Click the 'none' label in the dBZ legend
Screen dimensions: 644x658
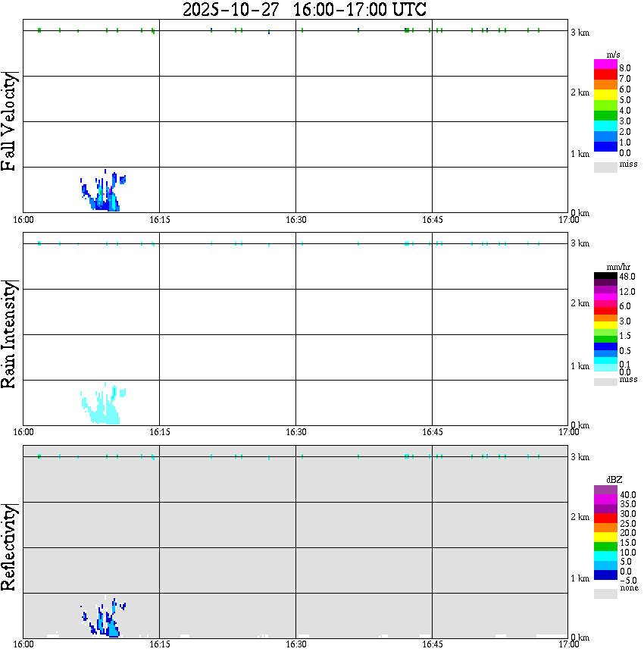click(x=629, y=588)
